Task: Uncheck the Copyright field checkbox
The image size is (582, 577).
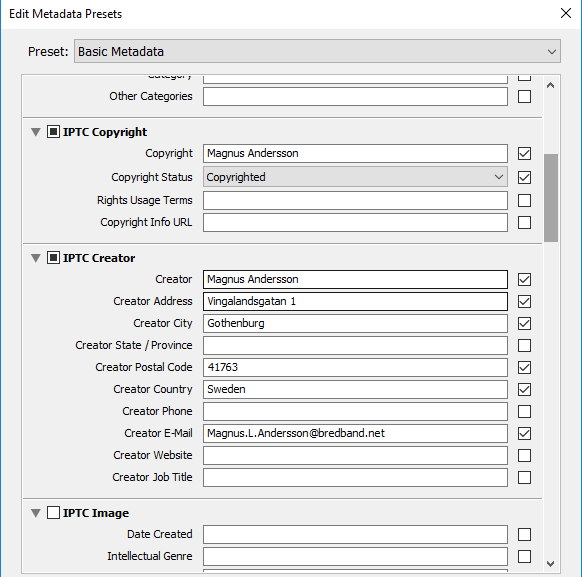Action: 524,154
